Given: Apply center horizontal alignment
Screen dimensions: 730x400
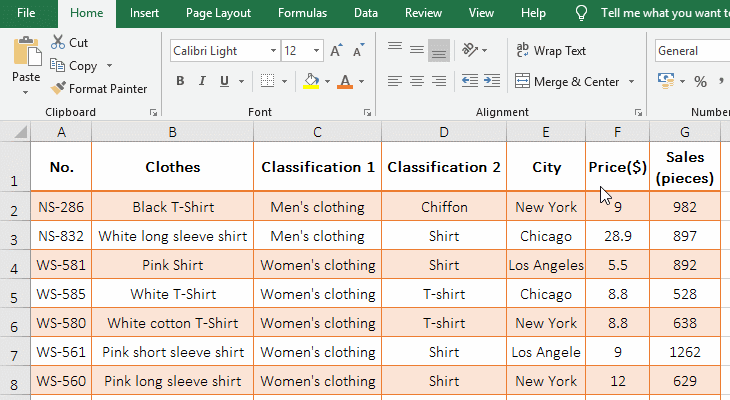Looking at the screenshot, I should [416, 82].
